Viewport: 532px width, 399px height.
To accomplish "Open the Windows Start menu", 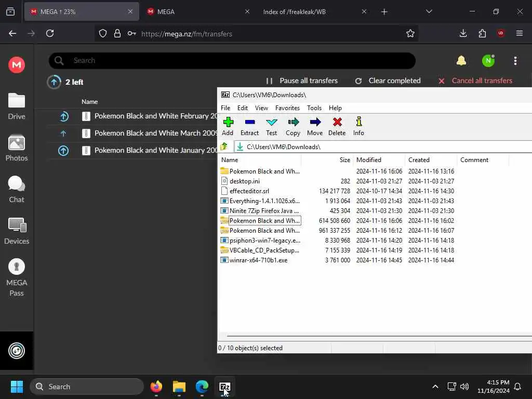I will (x=17, y=387).
